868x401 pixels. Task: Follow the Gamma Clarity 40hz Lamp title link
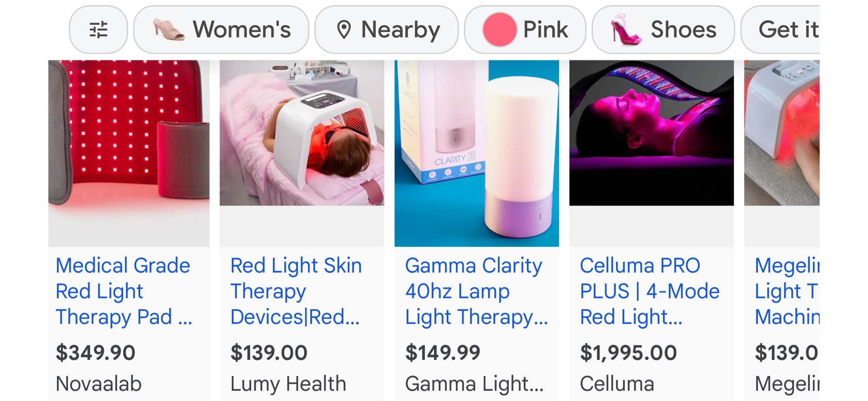[476, 291]
